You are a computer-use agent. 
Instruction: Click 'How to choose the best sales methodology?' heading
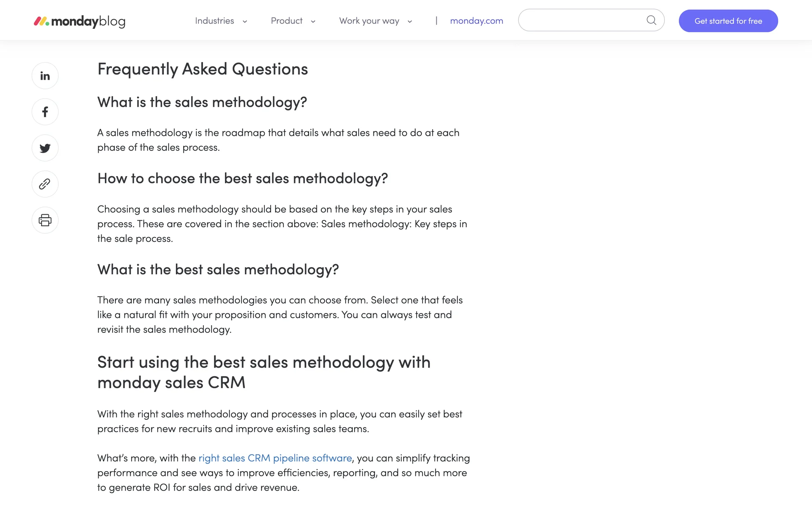(242, 179)
